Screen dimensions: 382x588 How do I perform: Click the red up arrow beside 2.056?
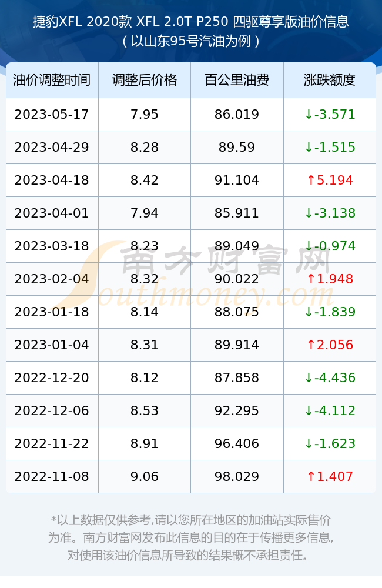click(311, 345)
